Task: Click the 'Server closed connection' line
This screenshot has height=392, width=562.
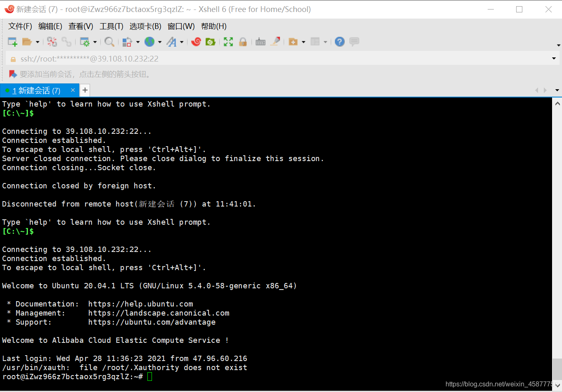Action: (163, 159)
